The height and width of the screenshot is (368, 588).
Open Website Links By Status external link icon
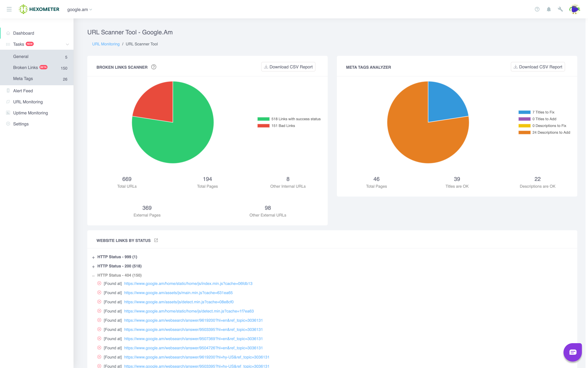click(156, 240)
